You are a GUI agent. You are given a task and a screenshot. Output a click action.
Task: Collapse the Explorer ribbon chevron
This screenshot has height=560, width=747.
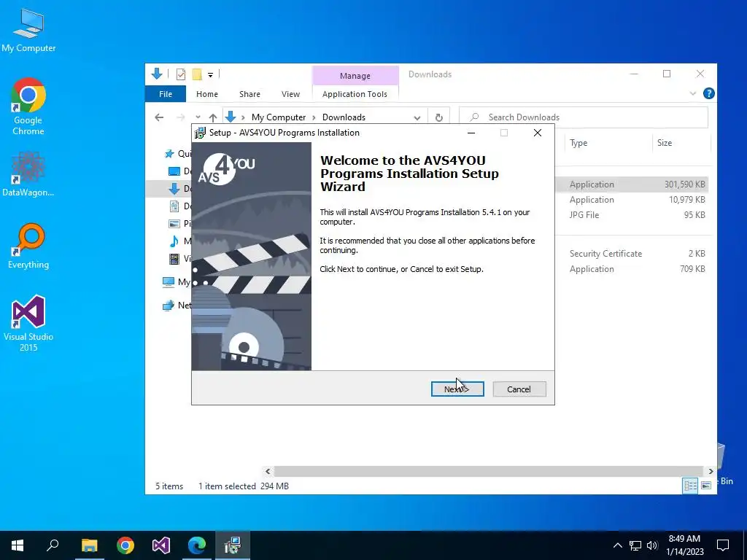click(x=693, y=94)
